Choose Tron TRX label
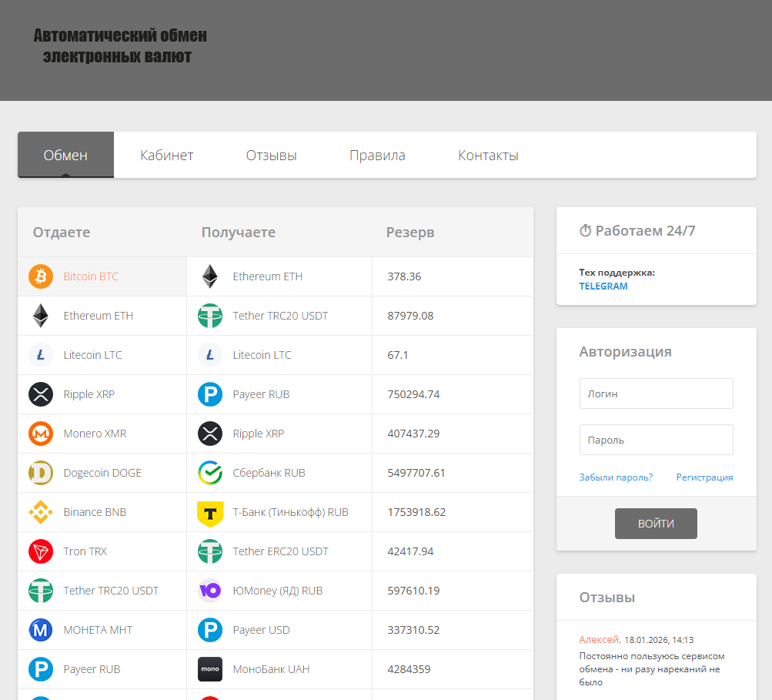 [x=85, y=551]
